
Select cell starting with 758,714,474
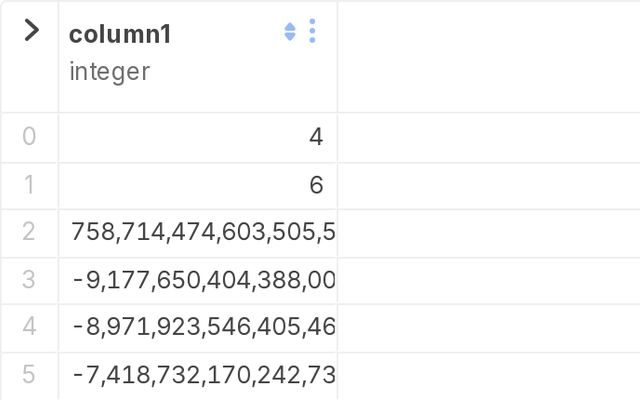[198, 233]
